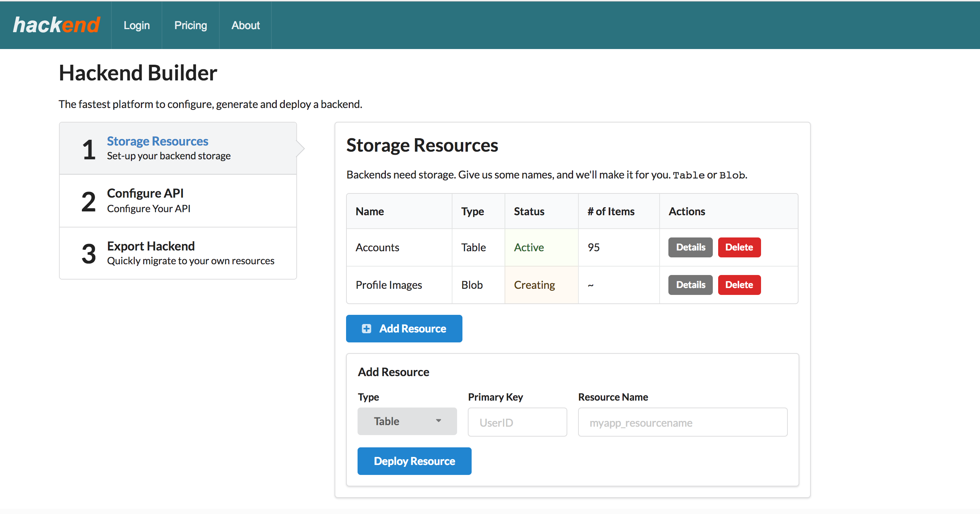Delete the Accounts resource

(x=739, y=247)
